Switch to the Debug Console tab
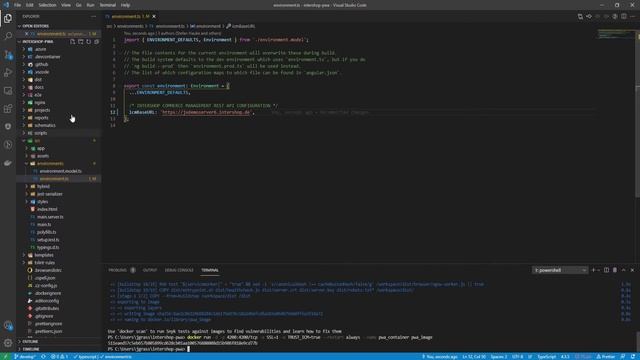 [x=179, y=270]
